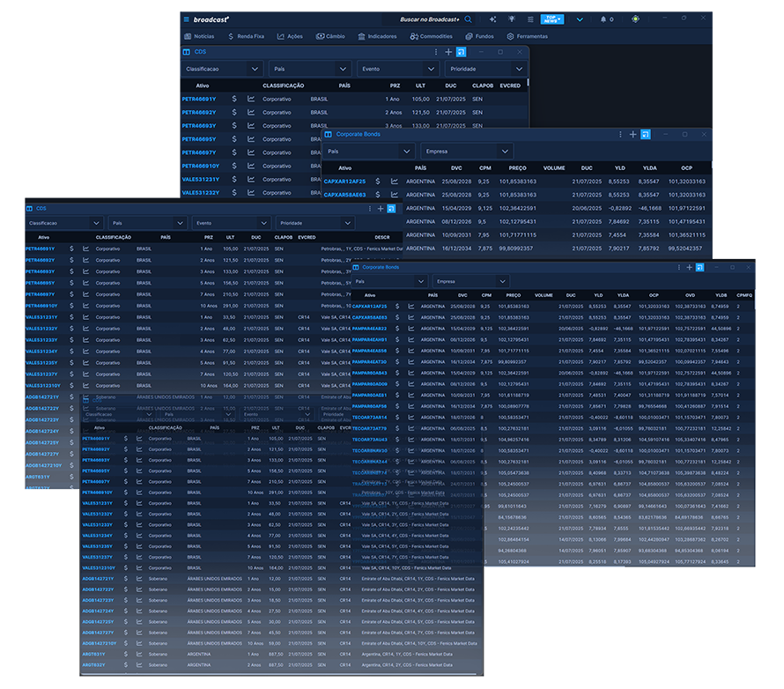Screen dimensions: 784x689
Task: Open PETR466910Y link in main window CDS panel
Action: coord(201,166)
